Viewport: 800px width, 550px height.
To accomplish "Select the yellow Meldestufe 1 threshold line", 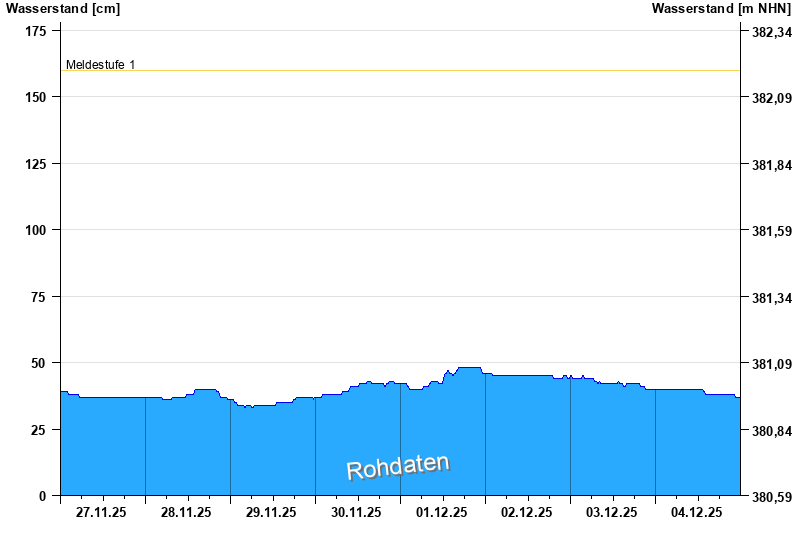I will [400, 71].
